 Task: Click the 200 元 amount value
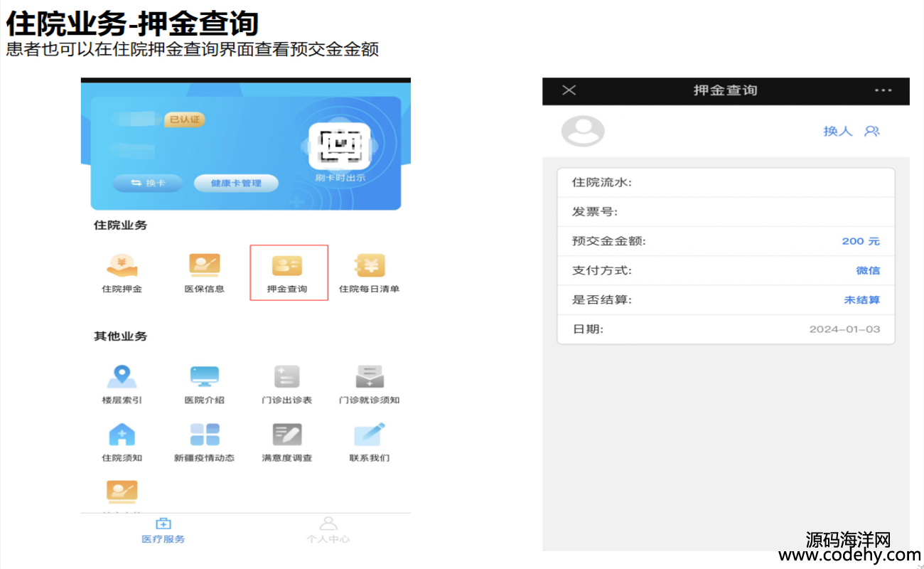[x=861, y=241]
